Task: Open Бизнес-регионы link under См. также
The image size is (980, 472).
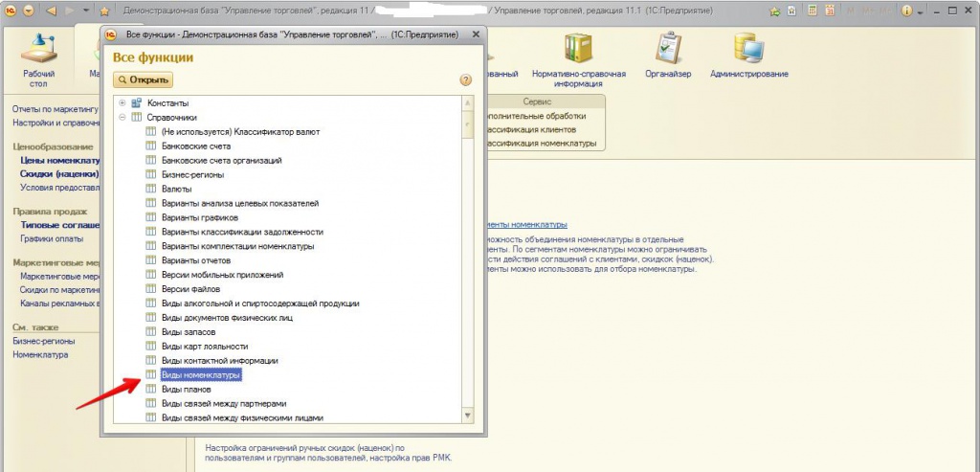Action: click(44, 342)
